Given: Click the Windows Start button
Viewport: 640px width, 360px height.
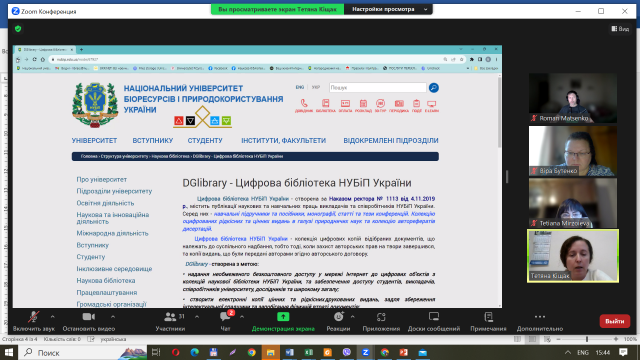Looking at the screenshot, I should pyautogui.click(x=9, y=353).
